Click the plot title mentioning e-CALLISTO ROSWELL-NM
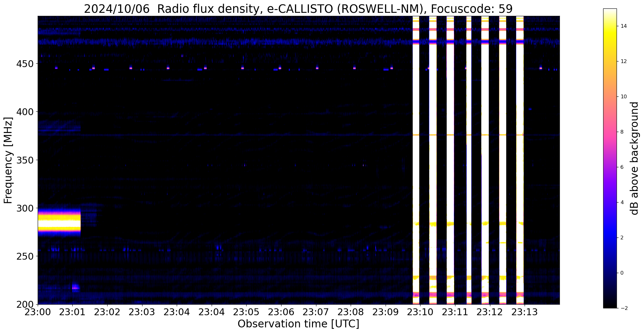Screen dimensions: 644x333 298,9
